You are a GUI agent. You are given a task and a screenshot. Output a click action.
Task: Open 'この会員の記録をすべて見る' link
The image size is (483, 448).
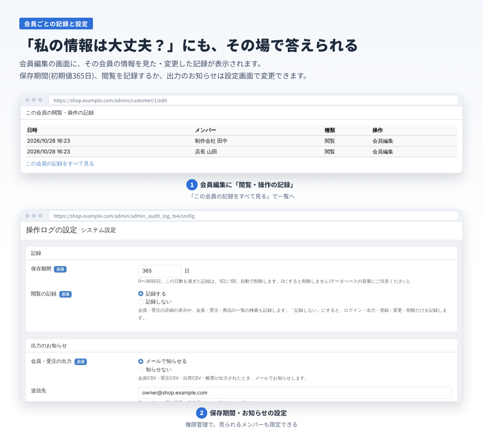point(60,164)
